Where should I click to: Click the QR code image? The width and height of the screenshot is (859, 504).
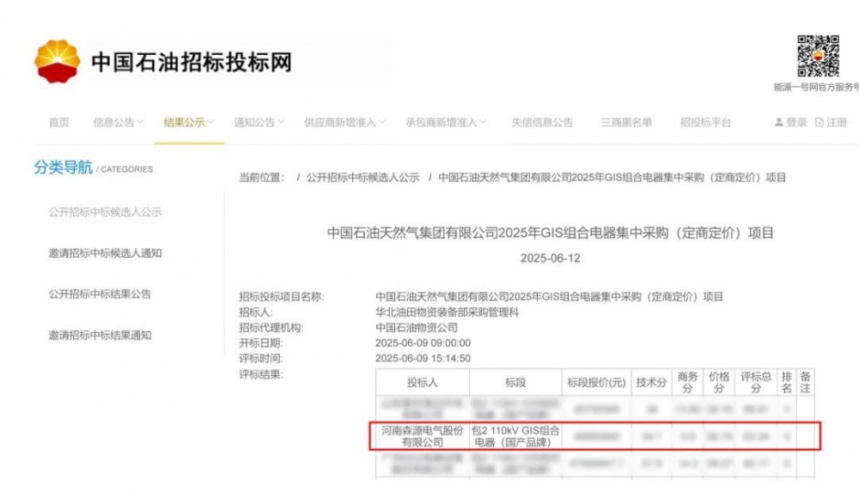click(818, 56)
